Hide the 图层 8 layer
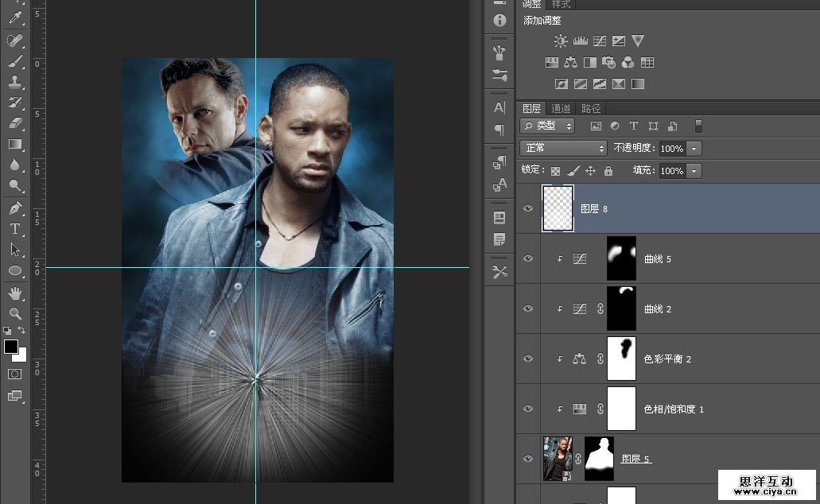820x504 pixels. (528, 209)
